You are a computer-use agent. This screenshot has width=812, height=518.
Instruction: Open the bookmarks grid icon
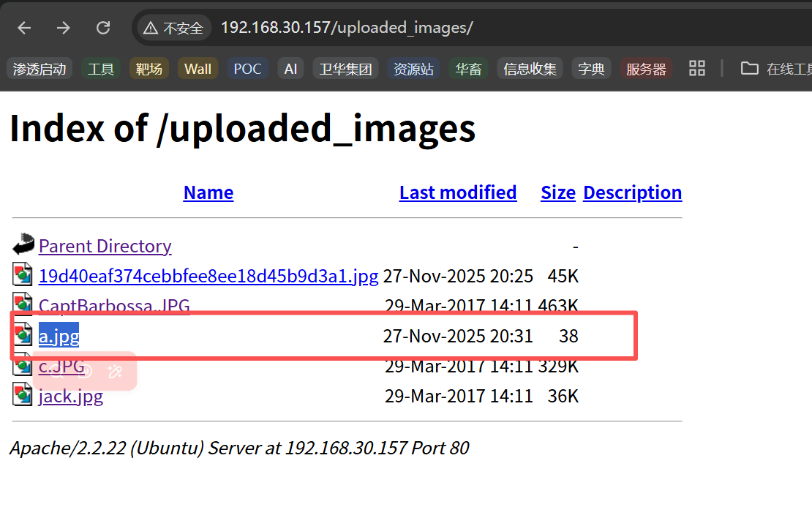coord(697,69)
